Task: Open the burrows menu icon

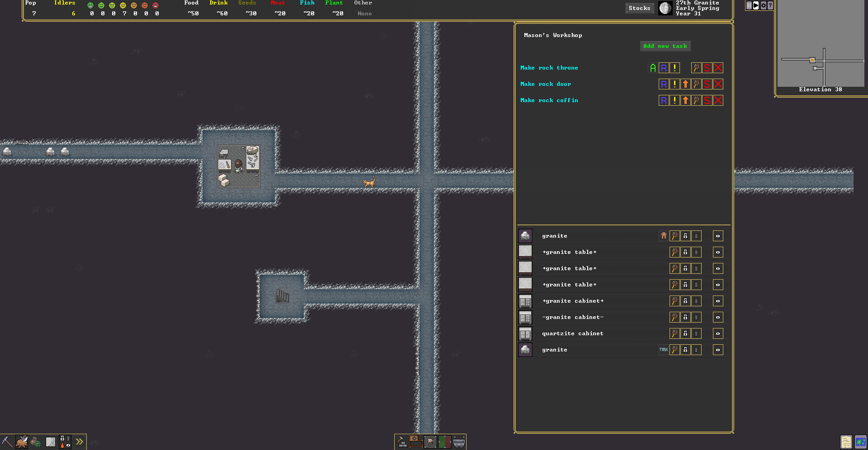Action: (430, 441)
